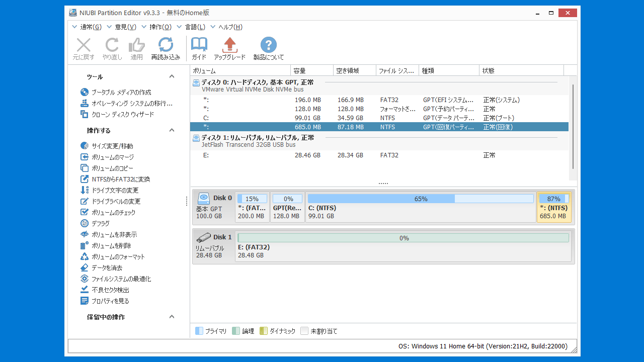The width and height of the screenshot is (644, 362).
Task: Open the ガイド guide book icon
Action: point(199,45)
